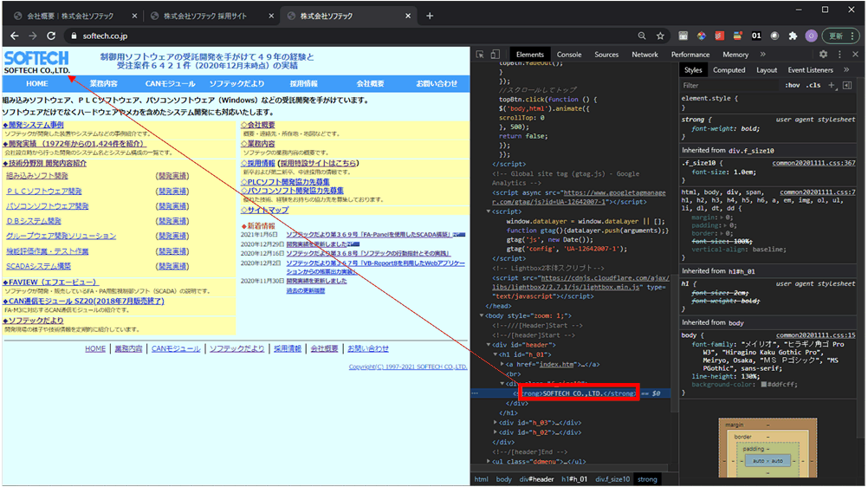The height and width of the screenshot is (487, 868).
Task: Open a new tab with plus button
Action: 430,16
